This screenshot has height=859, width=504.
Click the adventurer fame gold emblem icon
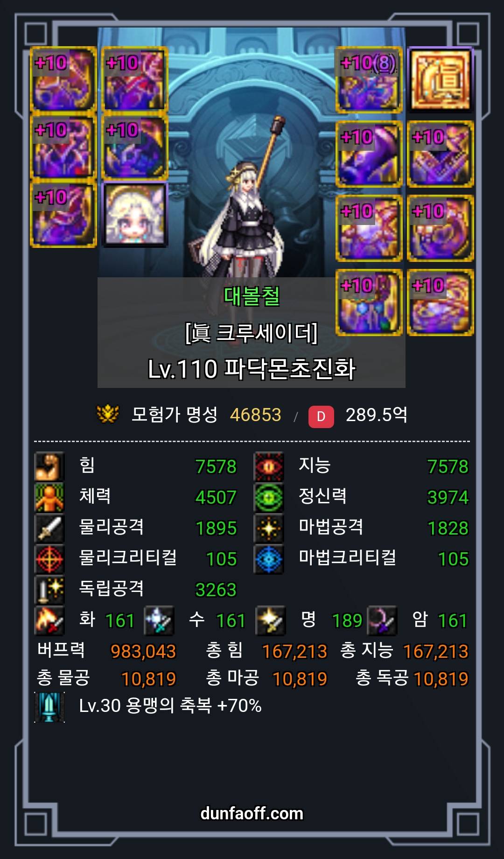coord(107,414)
